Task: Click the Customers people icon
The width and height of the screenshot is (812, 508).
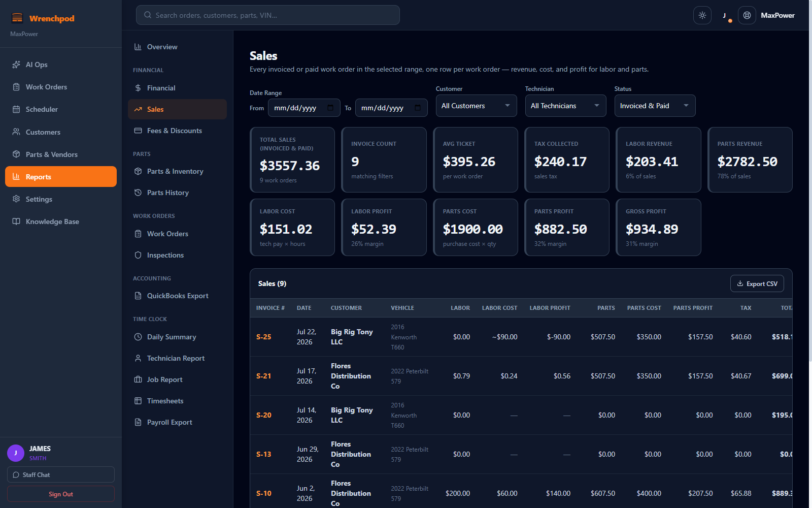Action: (16, 132)
